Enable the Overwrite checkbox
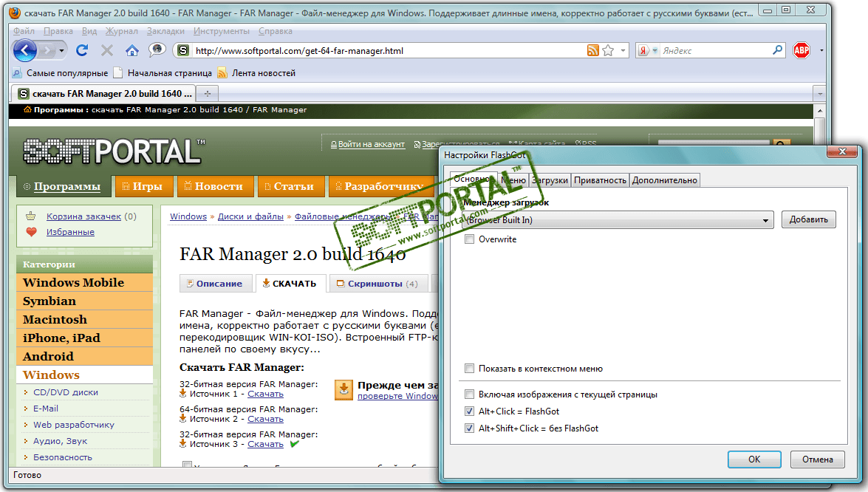Screen dimensions: 868x492 tap(469, 239)
